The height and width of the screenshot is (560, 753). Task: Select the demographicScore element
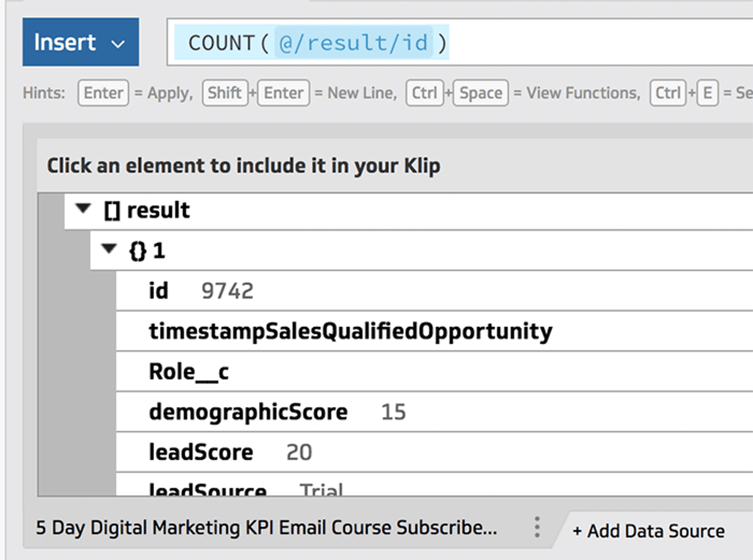tap(248, 411)
